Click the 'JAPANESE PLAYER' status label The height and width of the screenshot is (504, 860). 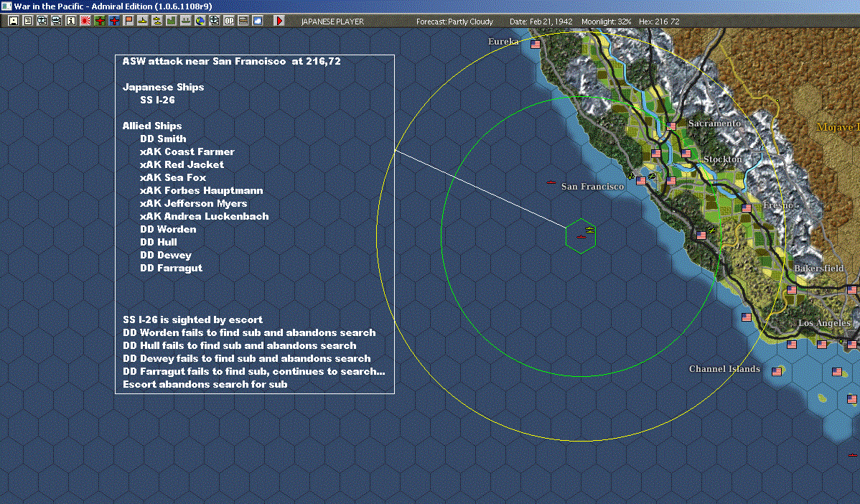coord(332,22)
